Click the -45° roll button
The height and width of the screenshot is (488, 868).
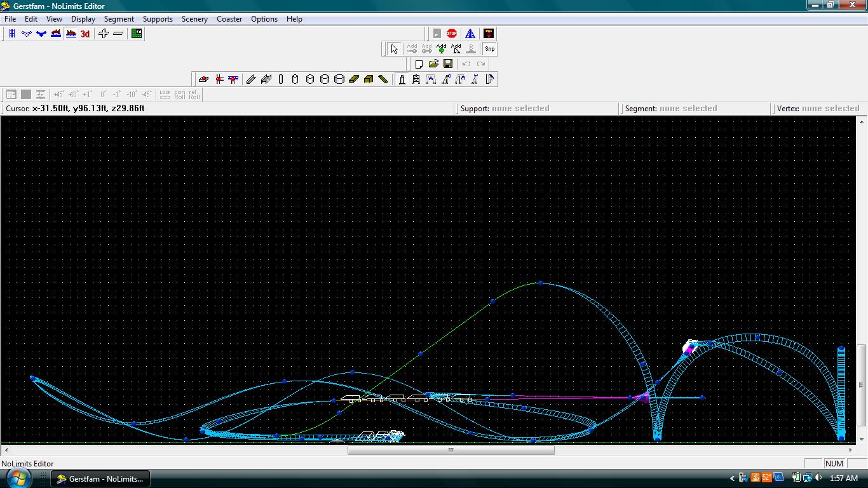tap(146, 95)
